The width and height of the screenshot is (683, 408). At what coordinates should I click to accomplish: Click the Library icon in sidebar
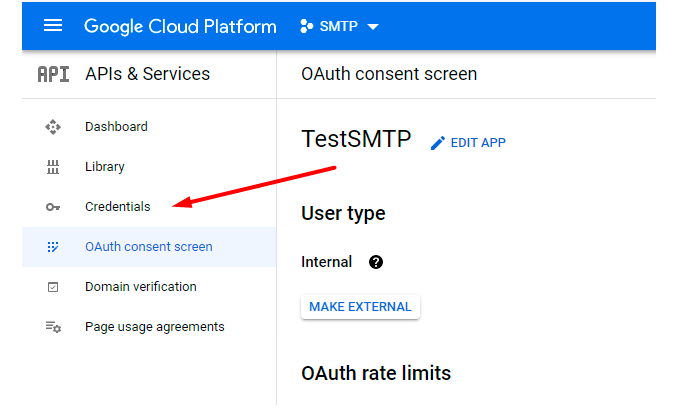click(x=53, y=167)
